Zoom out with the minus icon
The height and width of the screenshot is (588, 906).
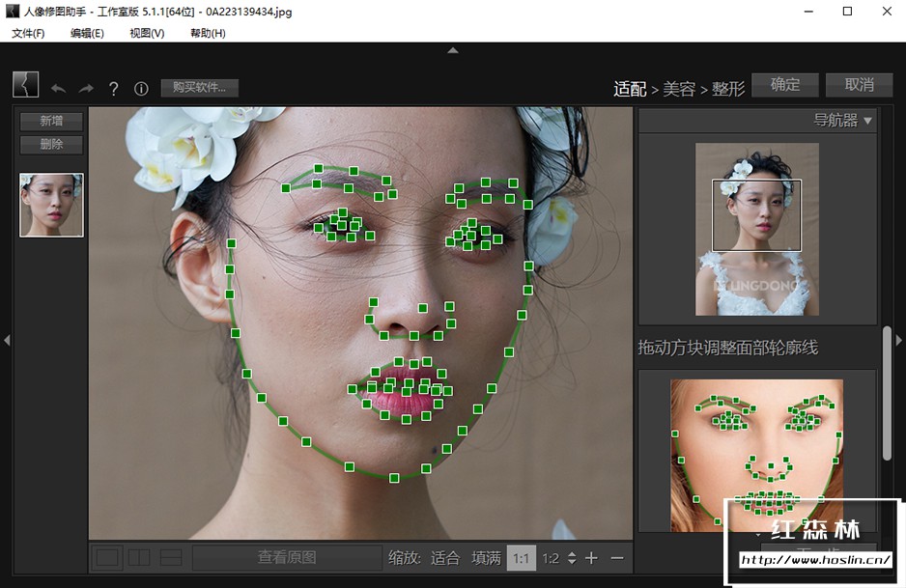[x=617, y=558]
